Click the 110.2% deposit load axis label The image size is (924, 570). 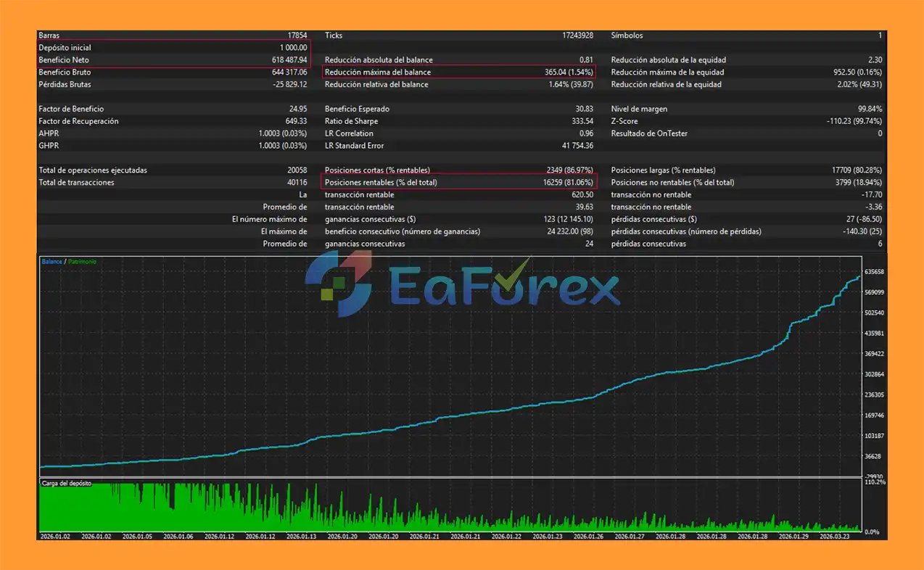[875, 482]
